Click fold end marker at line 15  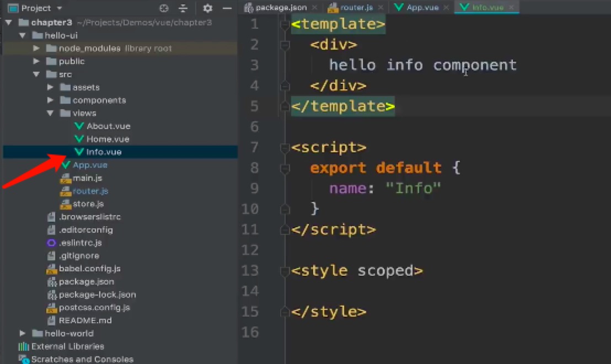pyautogui.click(x=285, y=312)
